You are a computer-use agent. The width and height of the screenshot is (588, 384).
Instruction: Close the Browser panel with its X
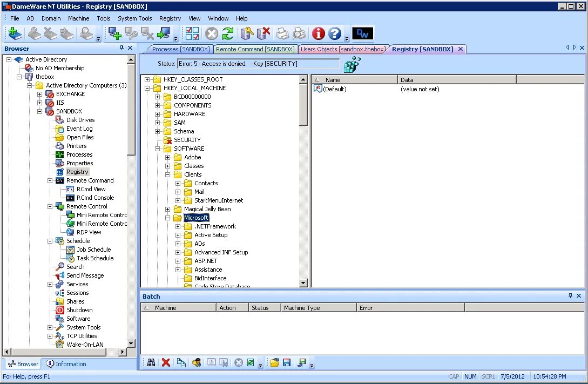(x=130, y=48)
